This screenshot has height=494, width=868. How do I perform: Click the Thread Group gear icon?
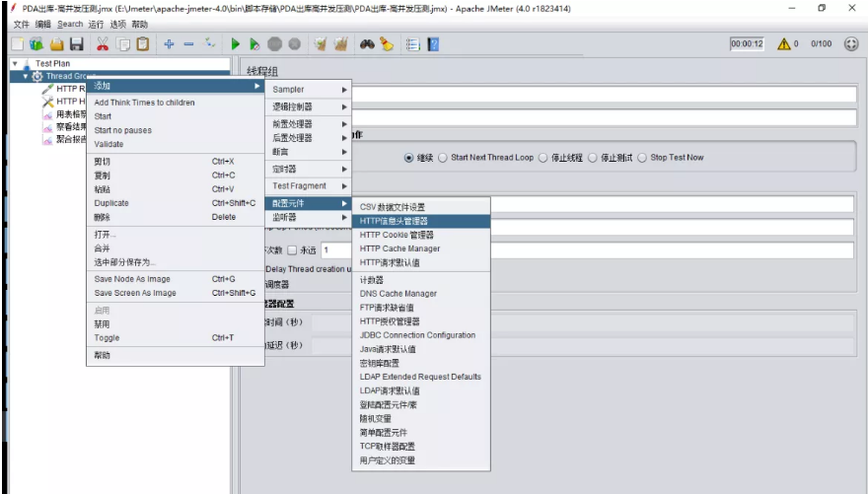pos(37,76)
